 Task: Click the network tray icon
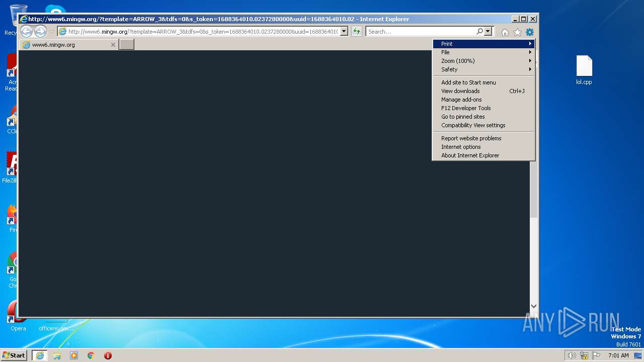pos(584,355)
